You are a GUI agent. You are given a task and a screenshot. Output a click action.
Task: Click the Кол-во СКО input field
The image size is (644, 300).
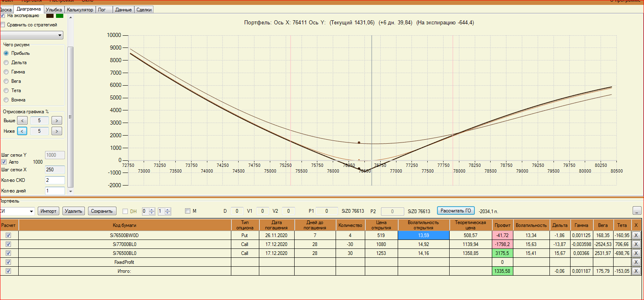(x=55, y=180)
